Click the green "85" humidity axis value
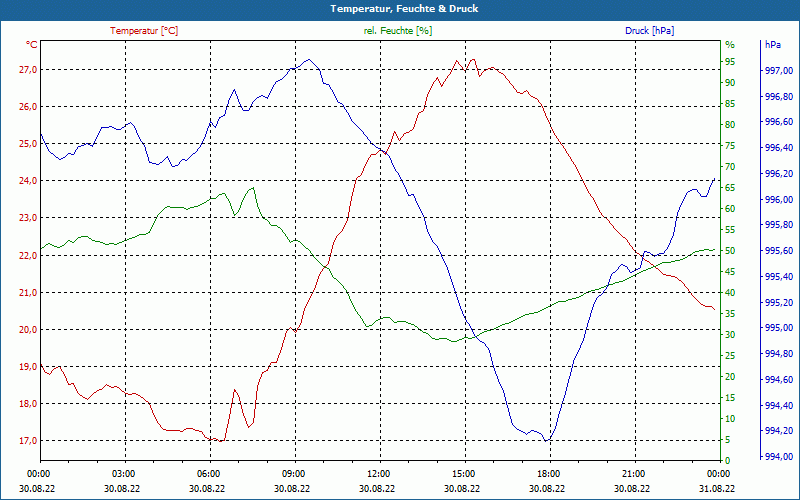 coord(730,104)
